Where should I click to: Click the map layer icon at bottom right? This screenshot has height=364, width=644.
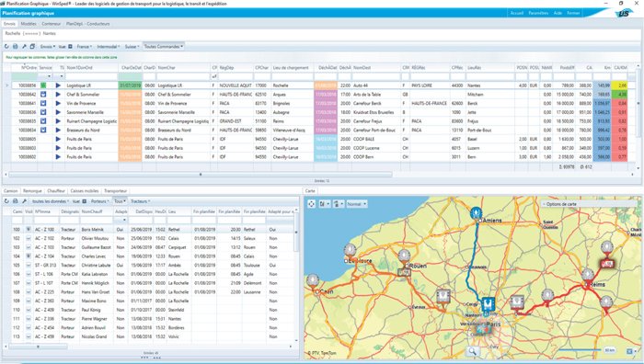630,351
